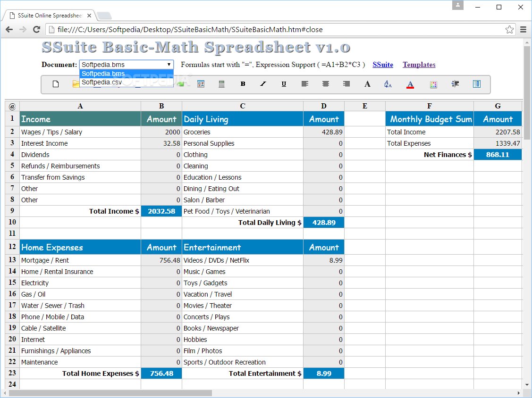Open the Chrome hamburger menu
The width and height of the screenshot is (532, 398).
(523, 30)
